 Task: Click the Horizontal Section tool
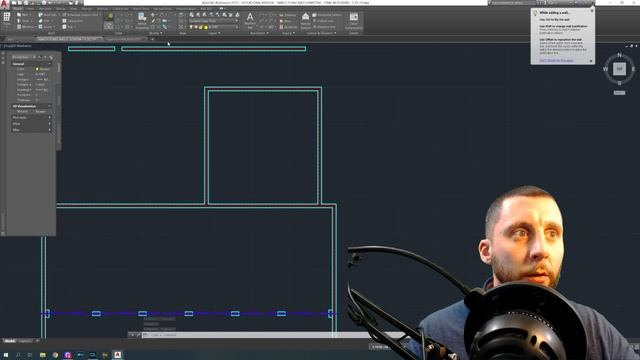[327, 15]
